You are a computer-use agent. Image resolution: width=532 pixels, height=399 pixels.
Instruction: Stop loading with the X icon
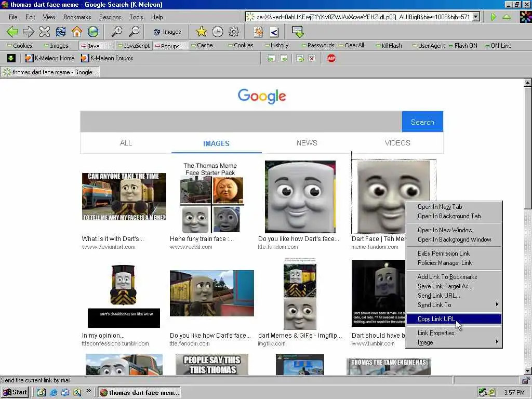[x=45, y=32]
